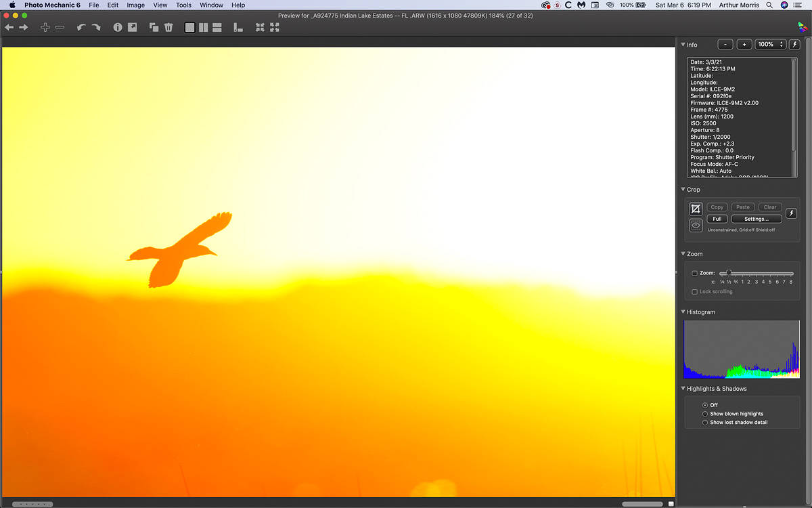Decrease info text size with minus button
The width and height of the screenshot is (812, 508).
click(x=725, y=44)
